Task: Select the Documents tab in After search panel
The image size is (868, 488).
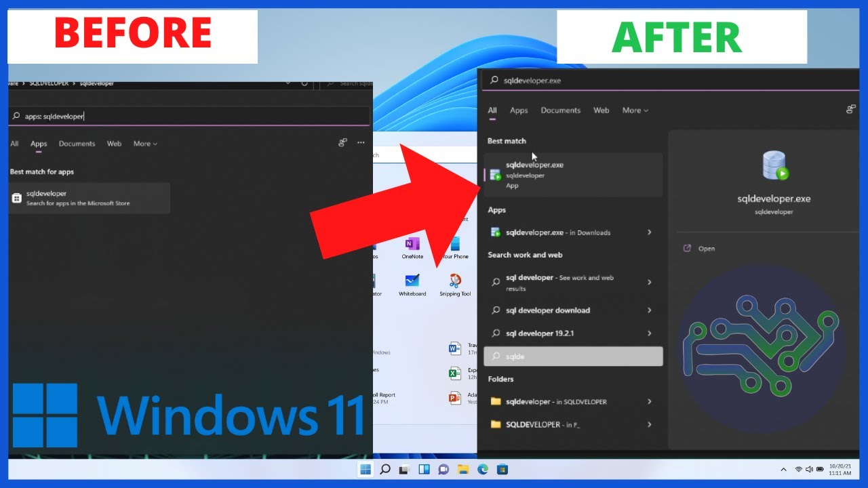Action: point(560,110)
